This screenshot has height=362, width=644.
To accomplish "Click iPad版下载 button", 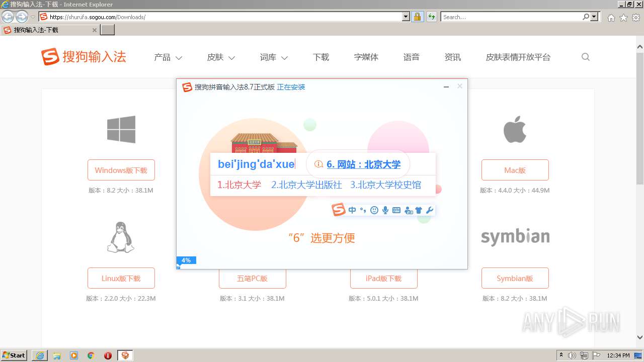I will (x=384, y=279).
